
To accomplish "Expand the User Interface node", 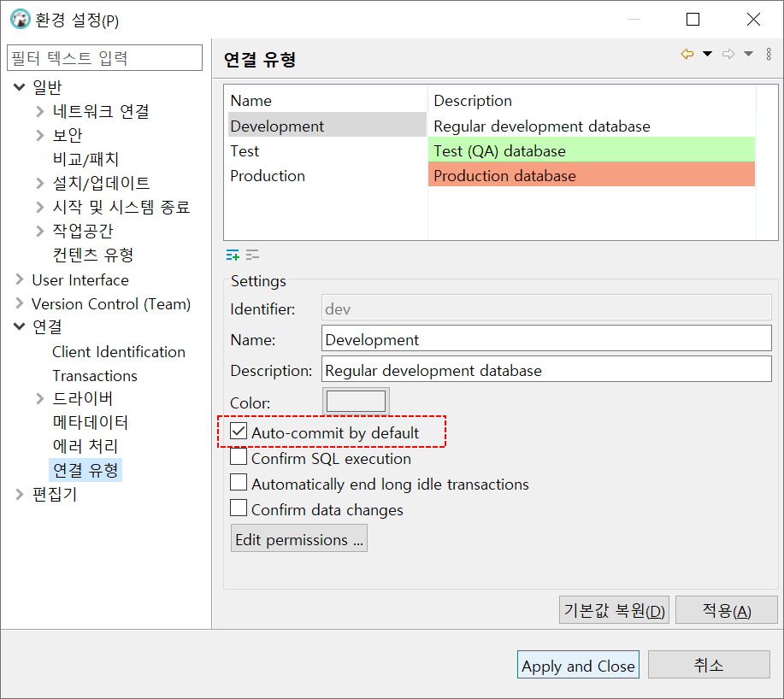I will (x=20, y=279).
